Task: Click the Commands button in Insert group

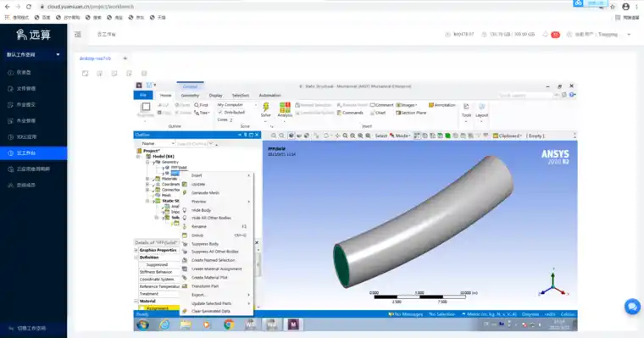Action: click(x=350, y=113)
